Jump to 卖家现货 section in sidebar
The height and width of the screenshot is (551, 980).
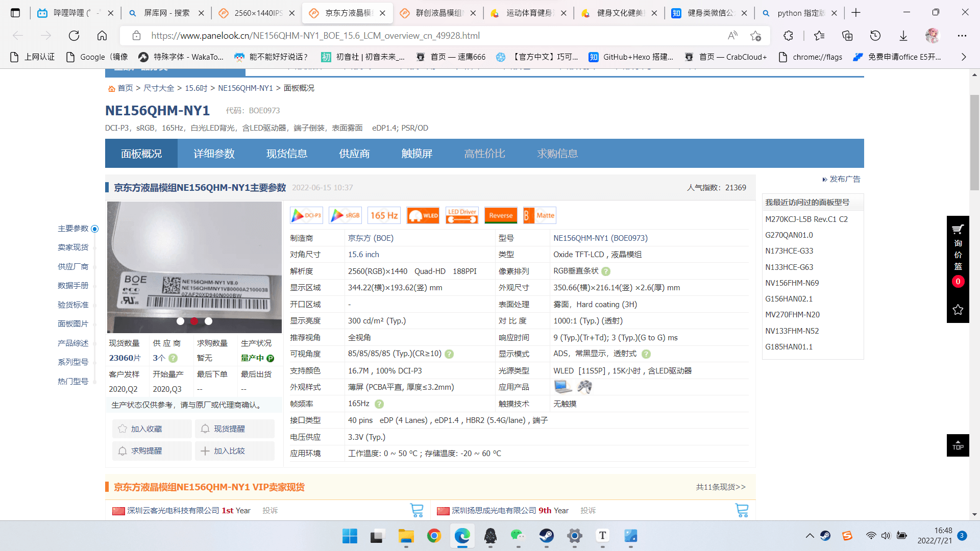pyautogui.click(x=73, y=247)
